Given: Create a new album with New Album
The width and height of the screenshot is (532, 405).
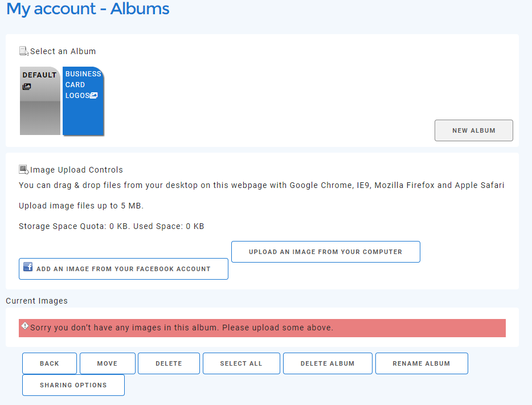Looking at the screenshot, I should click(x=473, y=130).
